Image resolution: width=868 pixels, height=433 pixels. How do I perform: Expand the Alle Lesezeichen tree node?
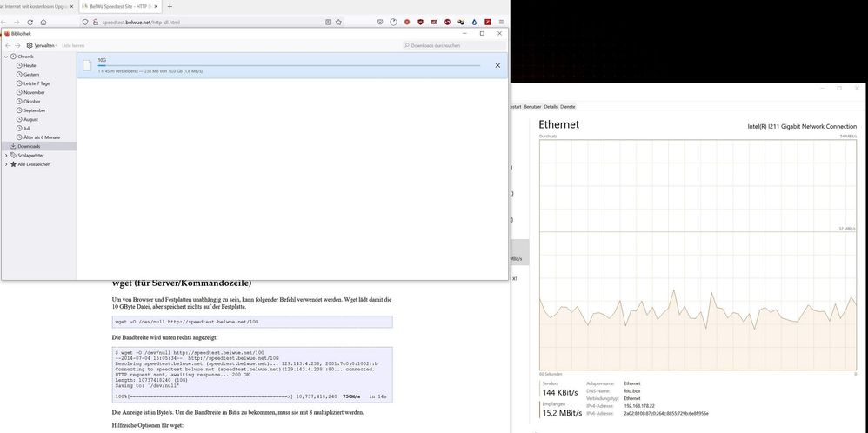coord(7,164)
